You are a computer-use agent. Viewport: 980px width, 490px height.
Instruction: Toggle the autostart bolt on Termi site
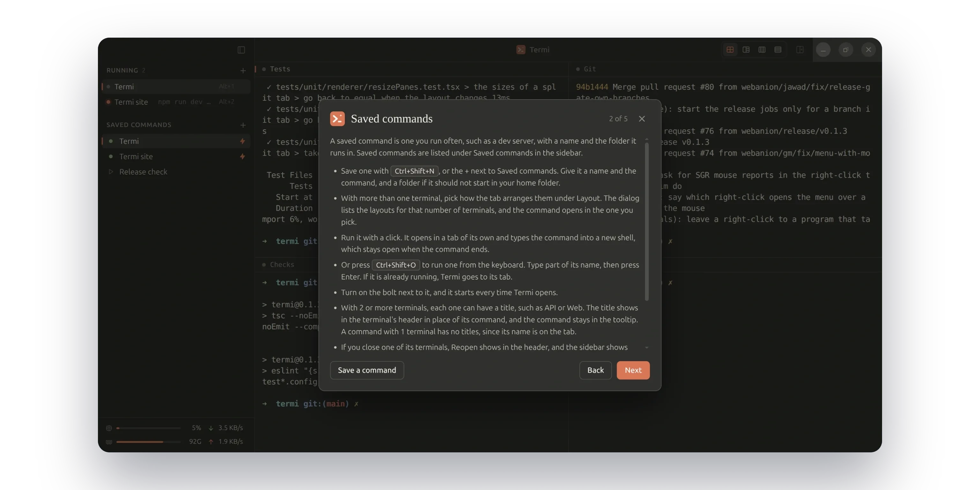pos(242,156)
